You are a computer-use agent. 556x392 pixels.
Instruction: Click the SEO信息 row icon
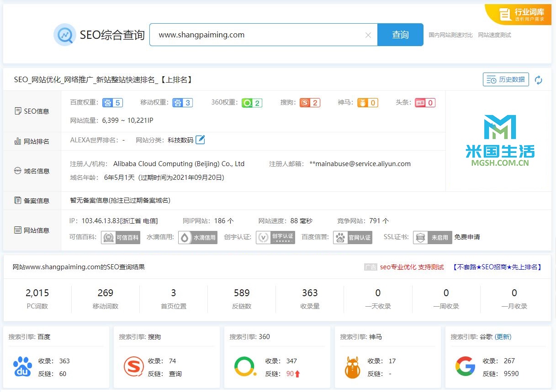[x=18, y=111]
